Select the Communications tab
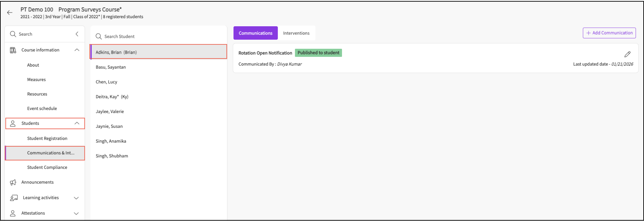This screenshot has width=644, height=221. point(255,33)
